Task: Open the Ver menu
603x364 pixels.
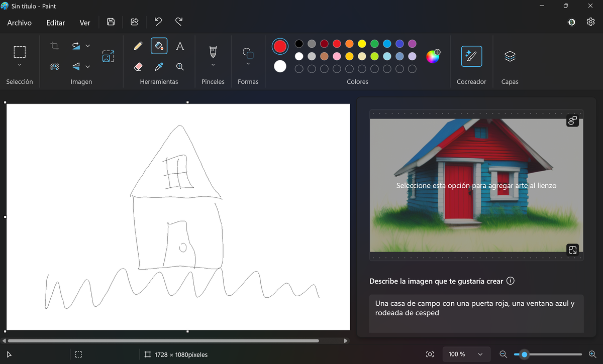Action: pyautogui.click(x=85, y=23)
